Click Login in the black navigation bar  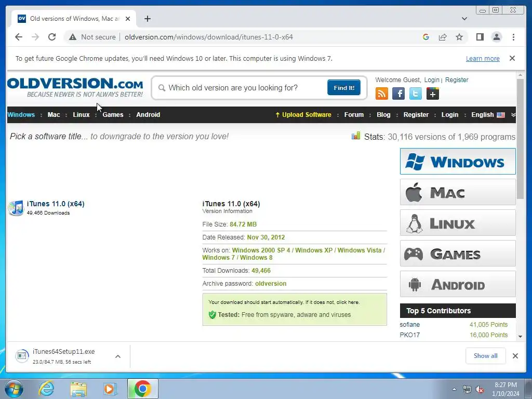[x=450, y=115]
